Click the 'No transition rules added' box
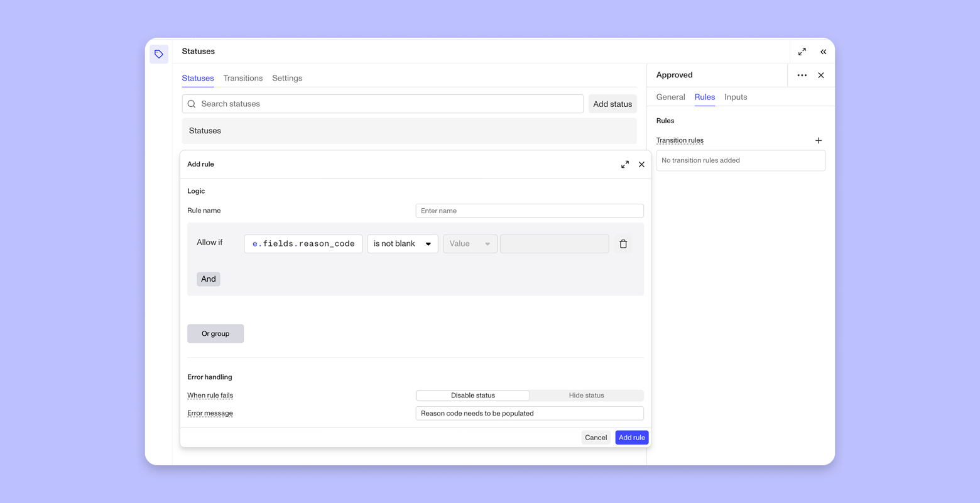980x503 pixels. (x=741, y=160)
